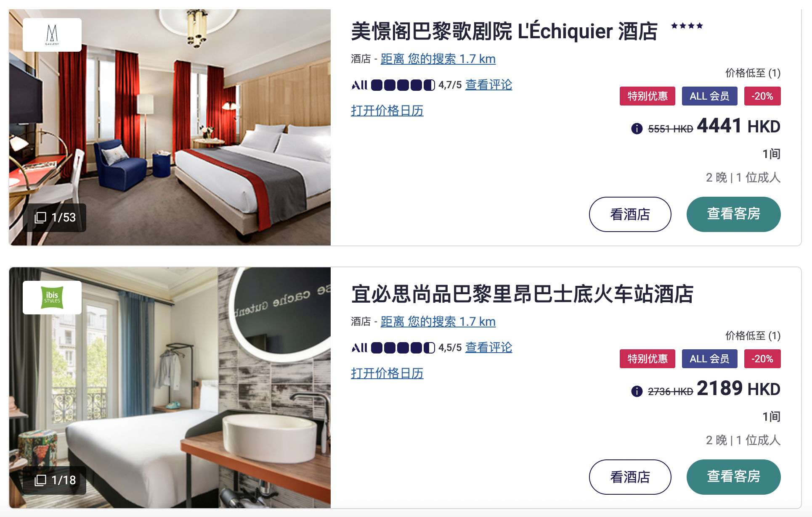Click 查看客房 button for the 4441 HKD hotel
The height and width of the screenshot is (517, 812).
click(734, 214)
